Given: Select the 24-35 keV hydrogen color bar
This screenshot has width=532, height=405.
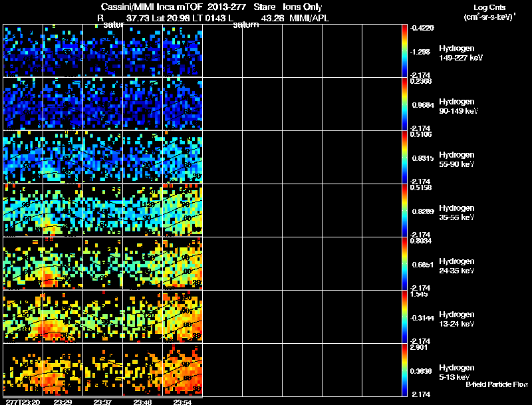Looking at the screenshot, I should 404,263.
